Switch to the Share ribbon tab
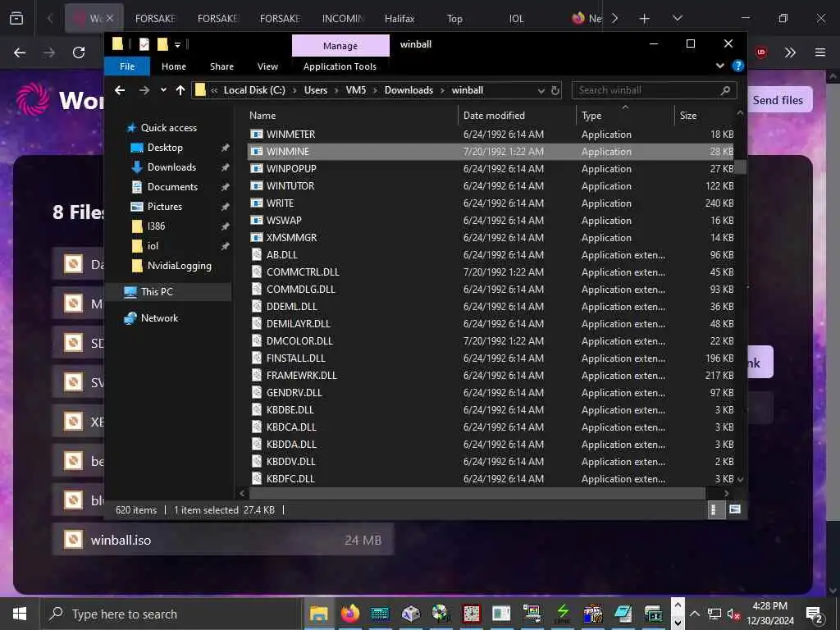This screenshot has width=840, height=630. click(221, 66)
